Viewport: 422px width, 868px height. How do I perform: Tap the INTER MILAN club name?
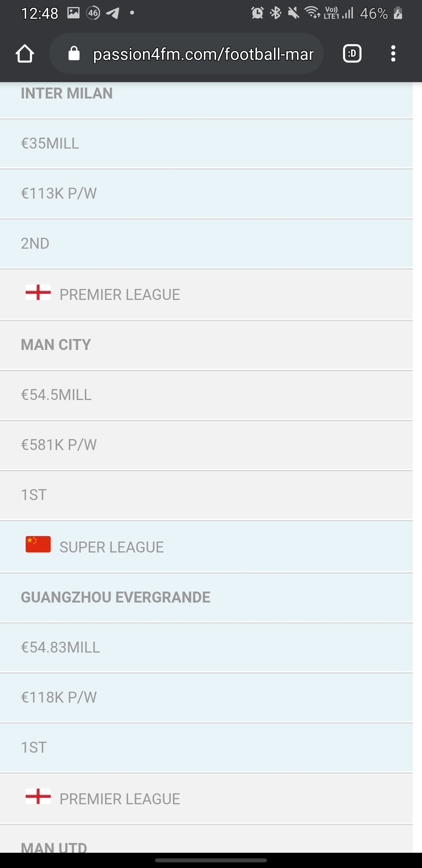(67, 93)
